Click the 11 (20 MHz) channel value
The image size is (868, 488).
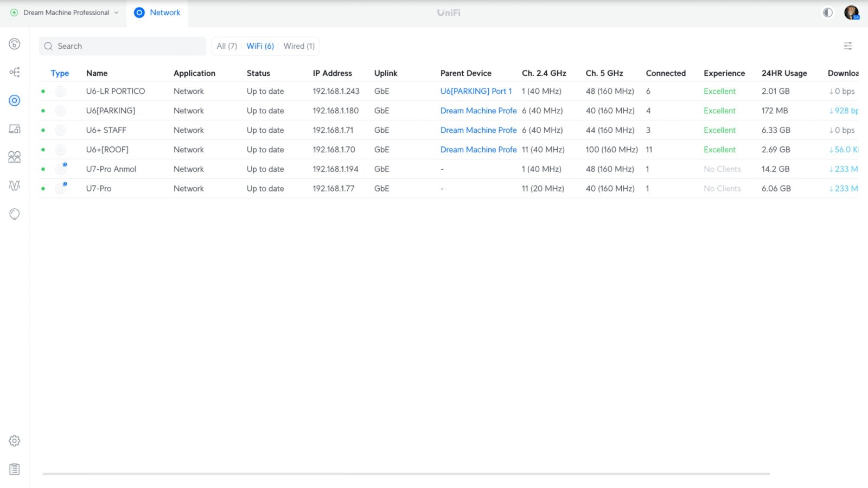tap(542, 189)
